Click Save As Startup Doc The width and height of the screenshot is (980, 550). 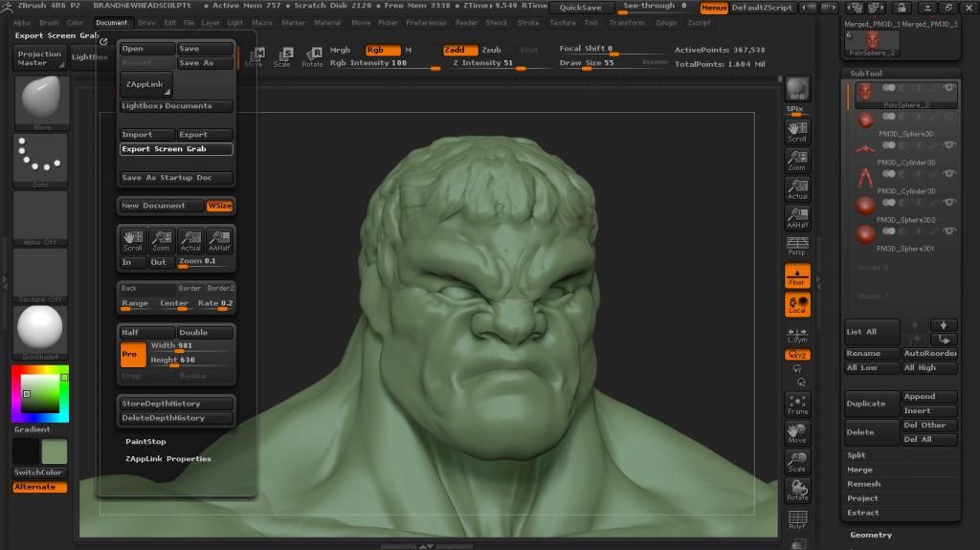pos(176,178)
